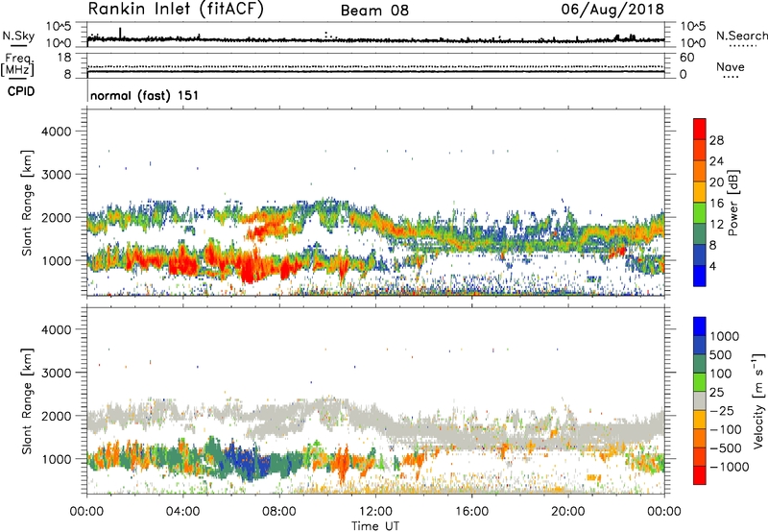The width and height of the screenshot is (768, 532).
Task: Click the 'Velocity [m s-1]' colorbar title
Action: tap(758, 400)
